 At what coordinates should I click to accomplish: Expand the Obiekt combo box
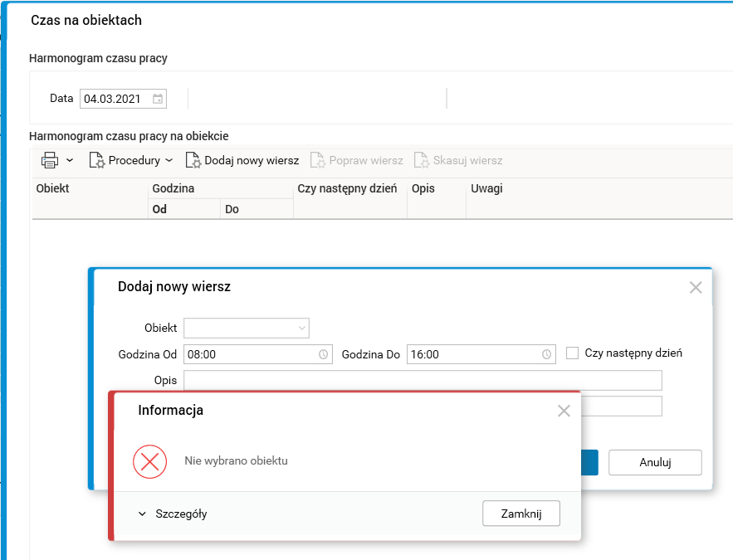point(301,328)
